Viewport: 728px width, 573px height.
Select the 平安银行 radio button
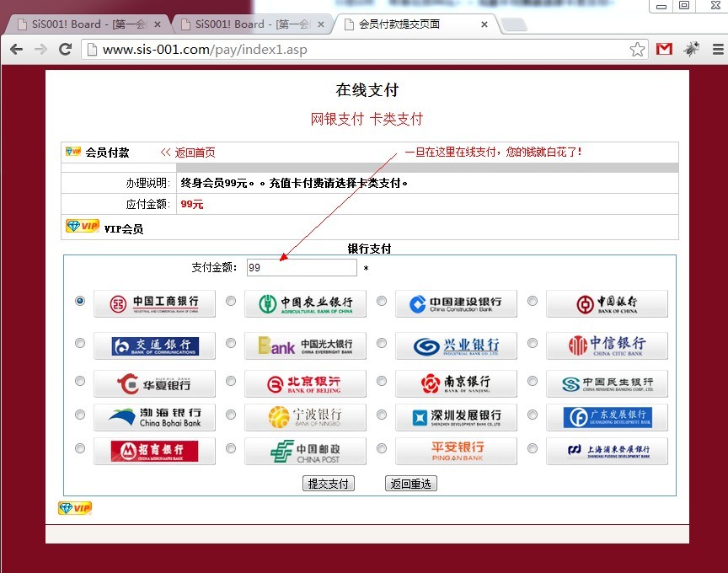pyautogui.click(x=382, y=448)
